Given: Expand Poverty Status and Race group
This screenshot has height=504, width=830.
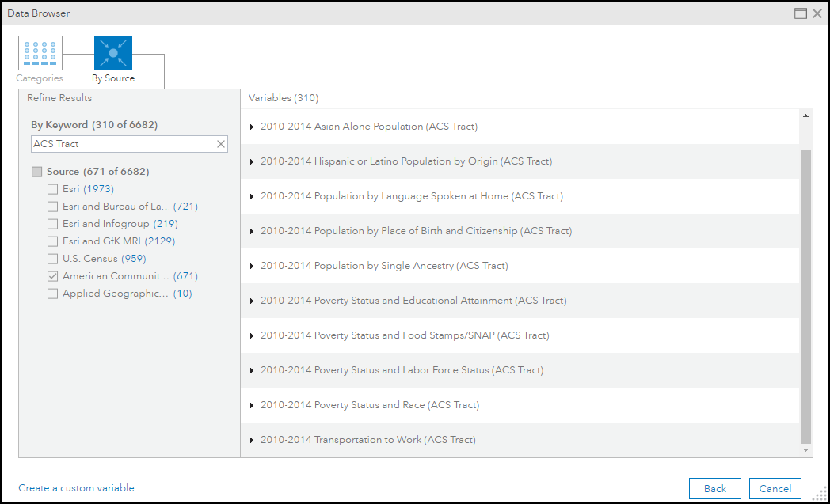Looking at the screenshot, I should click(252, 405).
